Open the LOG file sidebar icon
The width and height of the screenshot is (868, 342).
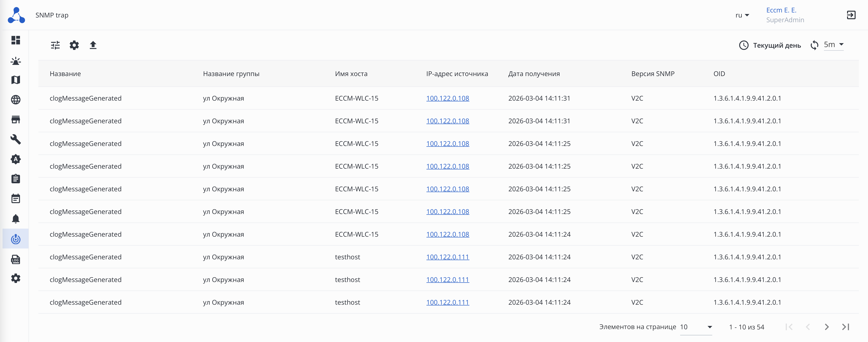coord(16,259)
